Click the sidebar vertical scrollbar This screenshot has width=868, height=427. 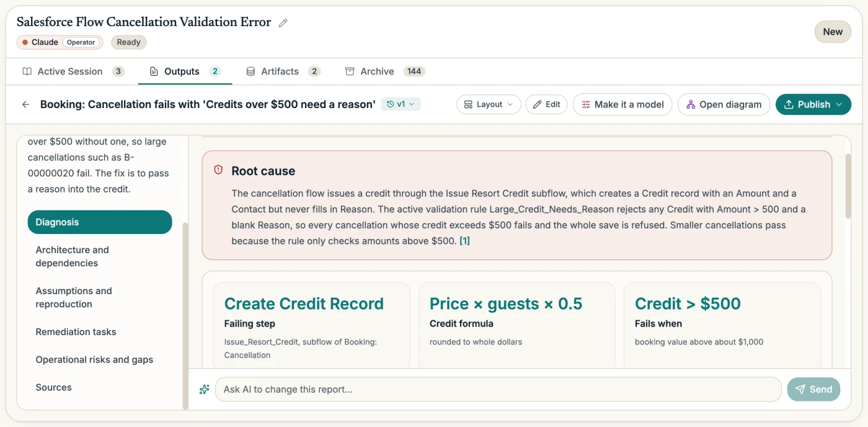(185, 315)
